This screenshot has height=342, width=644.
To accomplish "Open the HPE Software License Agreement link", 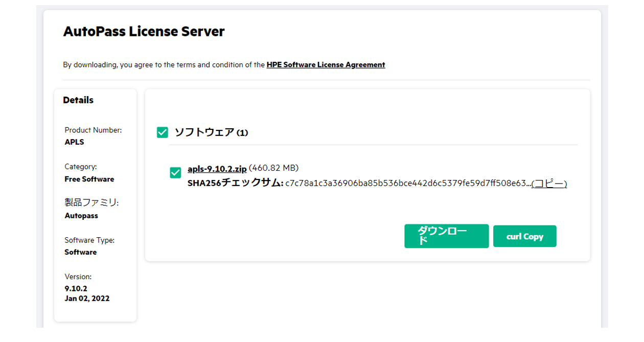I will click(326, 64).
